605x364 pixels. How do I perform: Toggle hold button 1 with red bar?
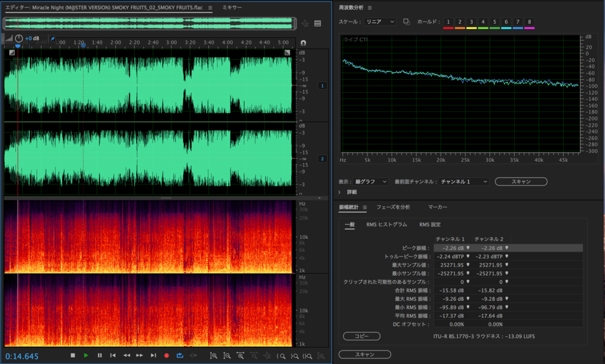tap(448, 23)
